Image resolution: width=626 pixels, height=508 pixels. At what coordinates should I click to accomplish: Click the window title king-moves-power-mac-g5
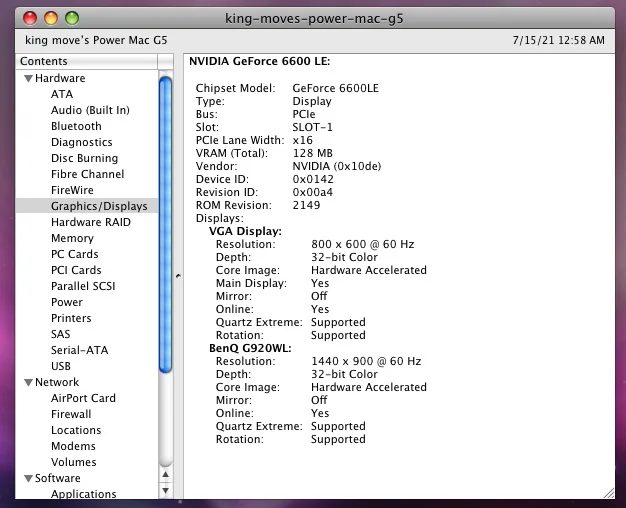(314, 18)
